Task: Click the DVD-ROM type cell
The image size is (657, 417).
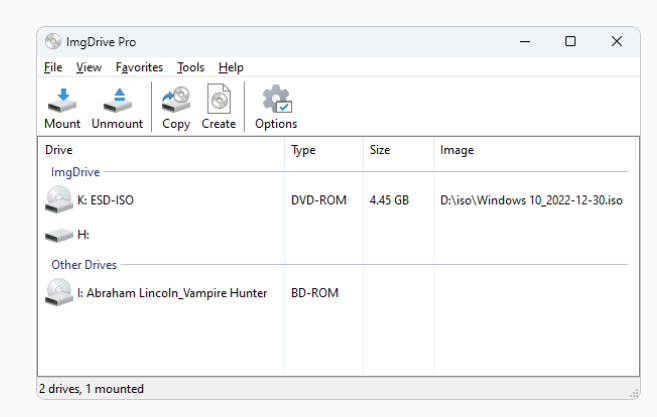Action: coord(319,200)
